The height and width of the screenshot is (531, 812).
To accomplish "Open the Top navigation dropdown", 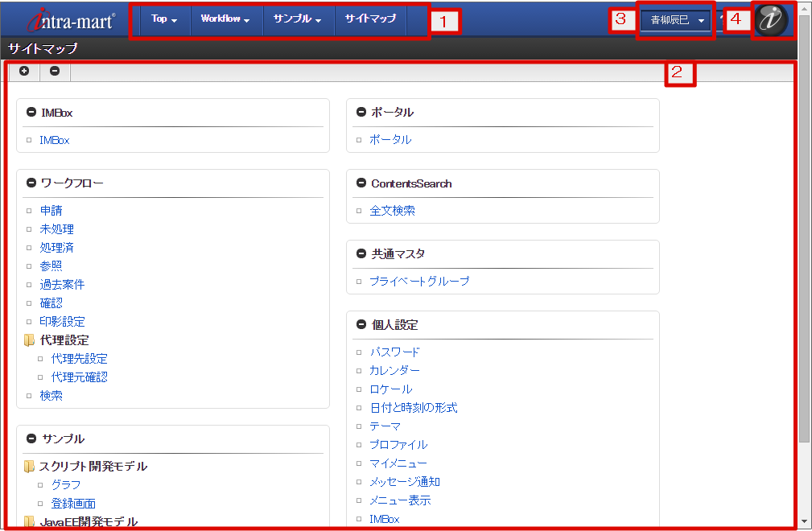I will click(163, 19).
